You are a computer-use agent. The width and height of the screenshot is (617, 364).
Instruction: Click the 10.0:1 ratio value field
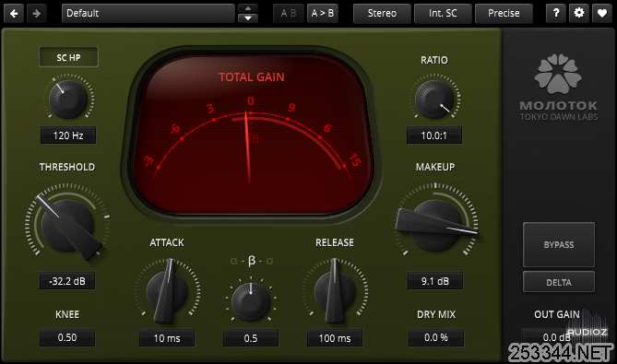click(x=434, y=135)
